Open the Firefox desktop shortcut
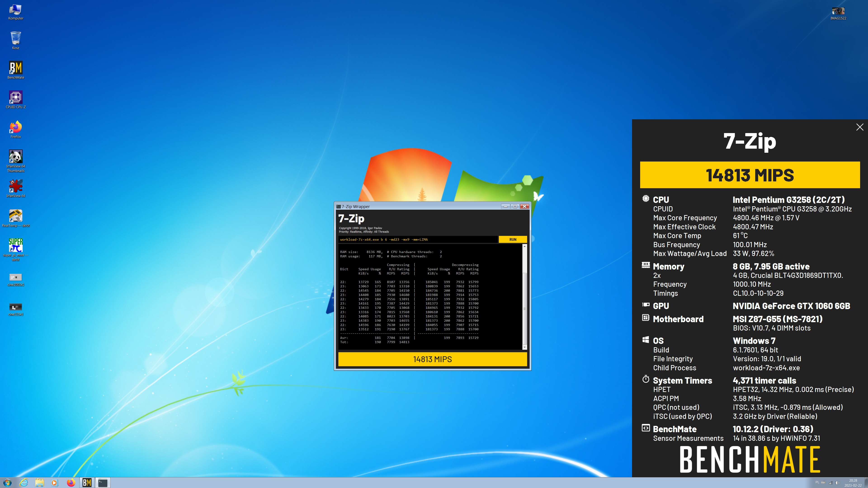 tap(16, 129)
